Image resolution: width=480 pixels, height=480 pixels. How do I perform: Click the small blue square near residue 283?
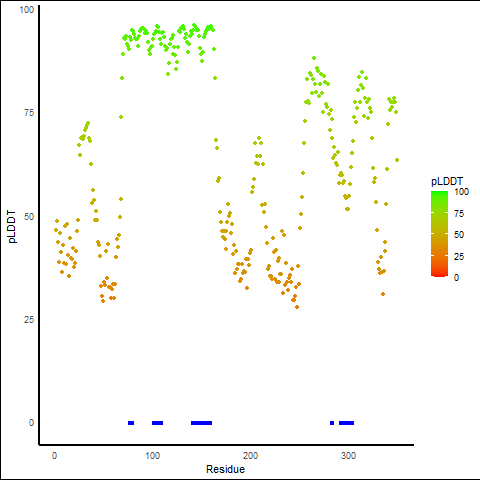332,423
